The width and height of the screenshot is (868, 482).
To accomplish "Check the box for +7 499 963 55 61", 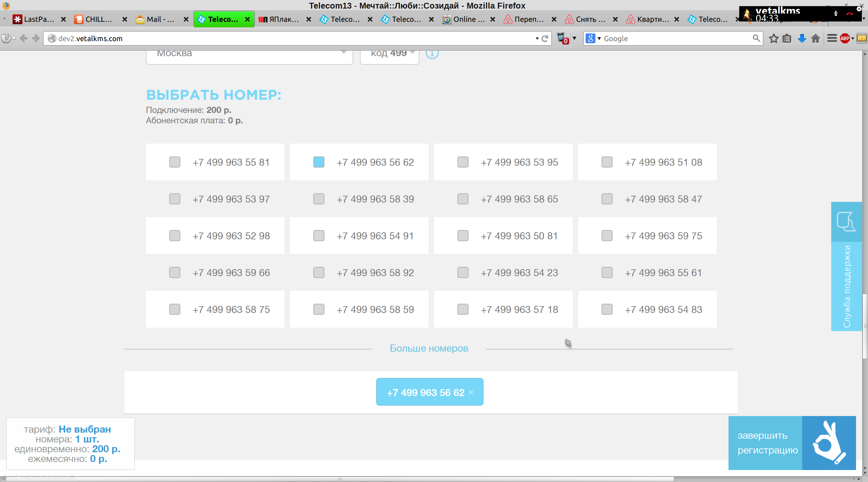I will click(x=607, y=272).
